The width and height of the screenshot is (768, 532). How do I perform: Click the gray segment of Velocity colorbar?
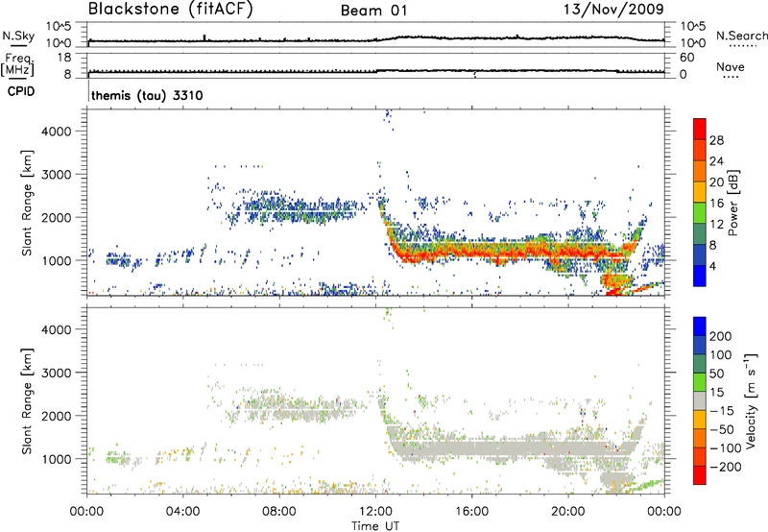pos(700,400)
